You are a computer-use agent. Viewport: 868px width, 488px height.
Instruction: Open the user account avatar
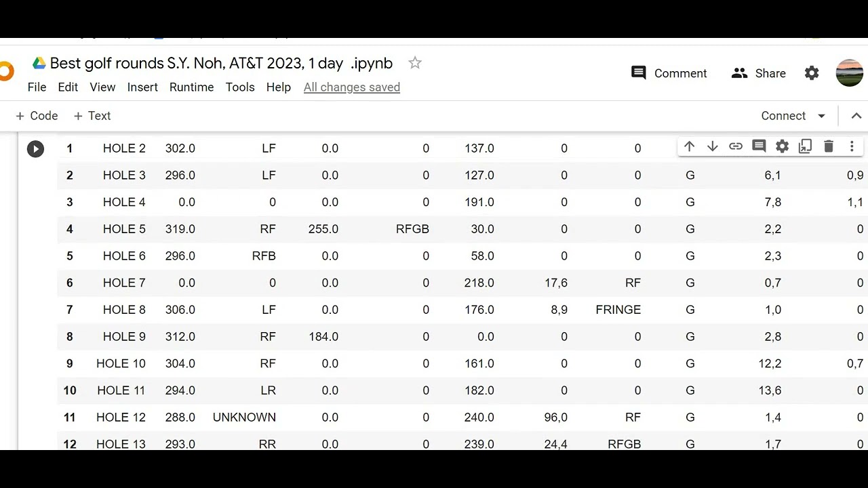[x=850, y=73]
